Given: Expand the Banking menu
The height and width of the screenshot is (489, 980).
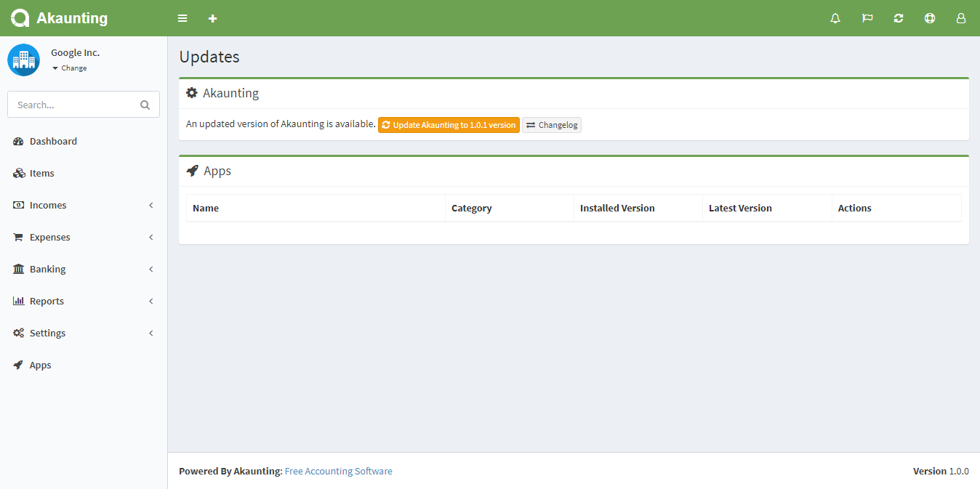Looking at the screenshot, I should [84, 269].
